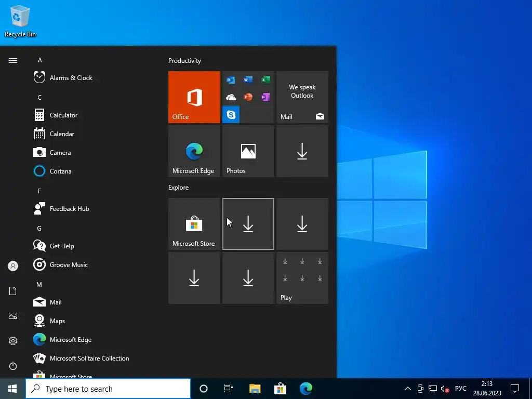Open OneNote icon in the Office apps tile
The width and height of the screenshot is (532, 399).
point(265,97)
